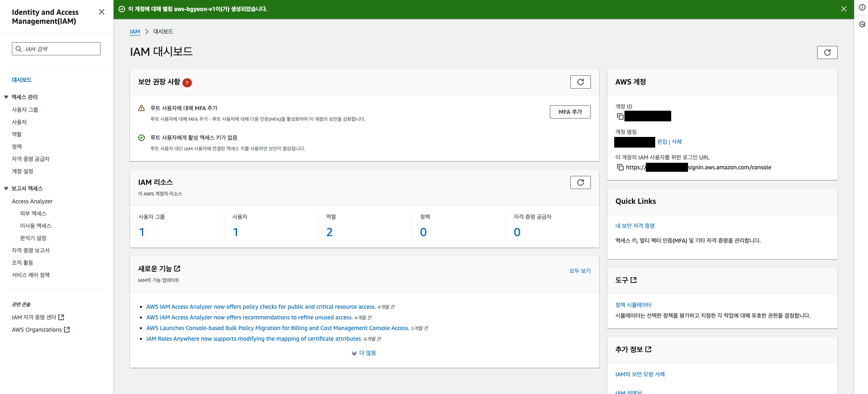Open the 사용자 그룹 count of 1
868x394 pixels.
point(142,232)
